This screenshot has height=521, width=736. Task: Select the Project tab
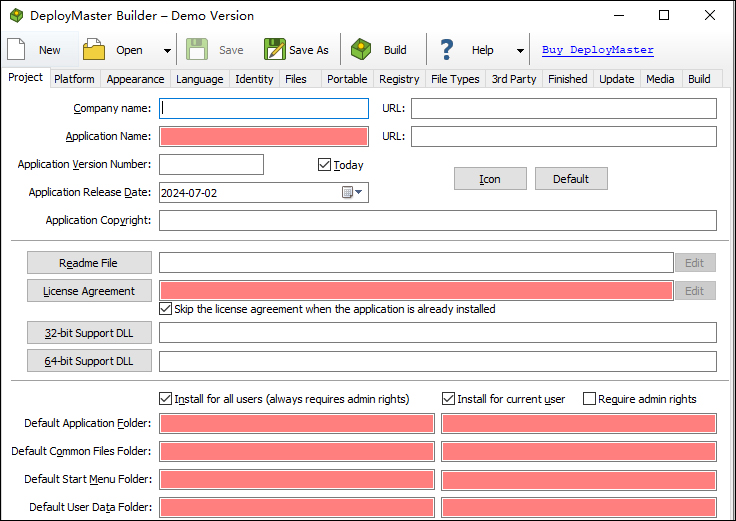click(x=25, y=77)
